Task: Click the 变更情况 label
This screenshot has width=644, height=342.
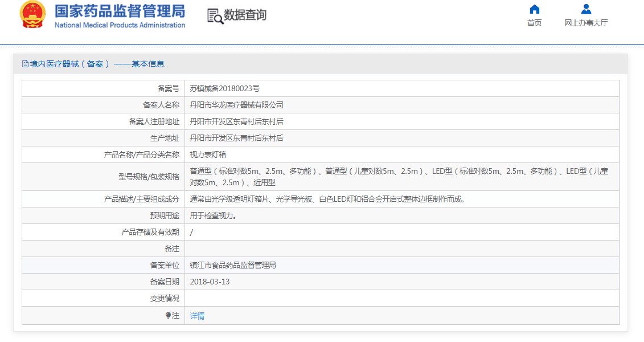Action: click(x=165, y=298)
